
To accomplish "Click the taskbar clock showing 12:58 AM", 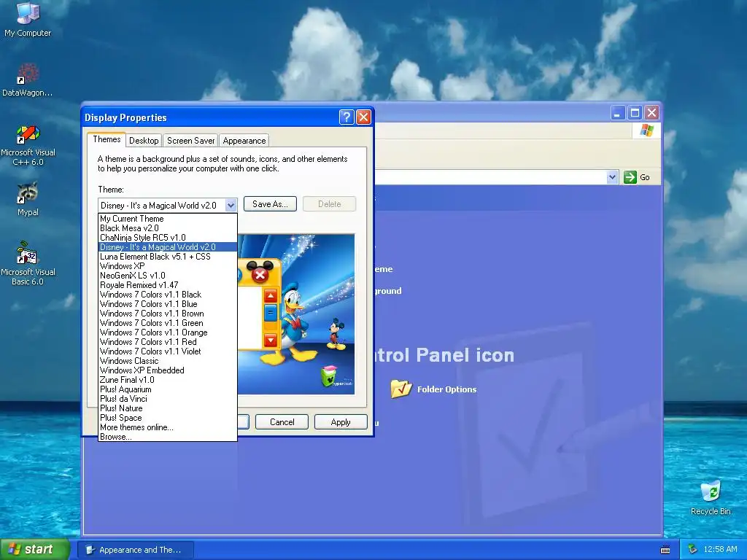I will [720, 550].
